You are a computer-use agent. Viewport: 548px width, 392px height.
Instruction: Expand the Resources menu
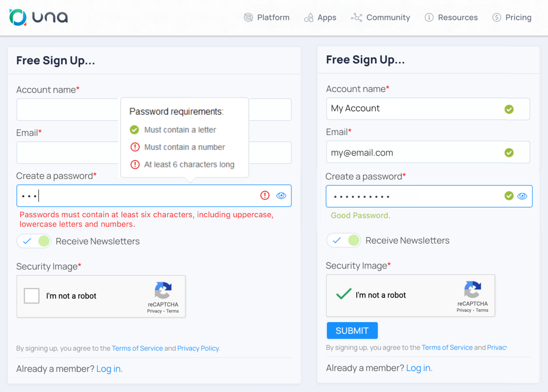[x=451, y=17]
